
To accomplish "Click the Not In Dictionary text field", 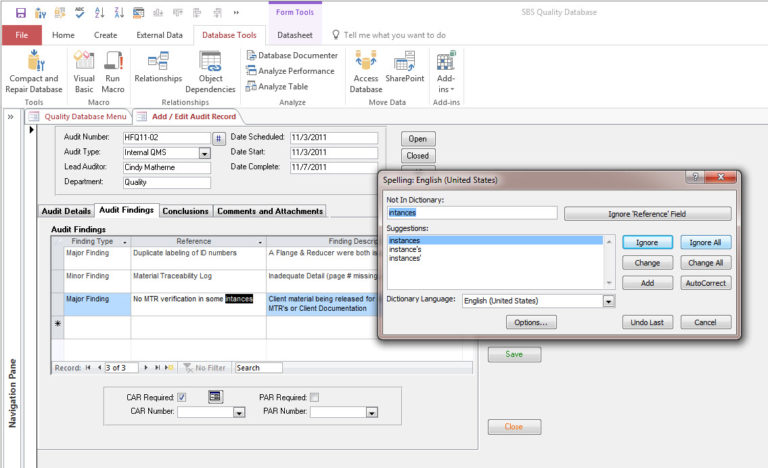I will [x=470, y=213].
